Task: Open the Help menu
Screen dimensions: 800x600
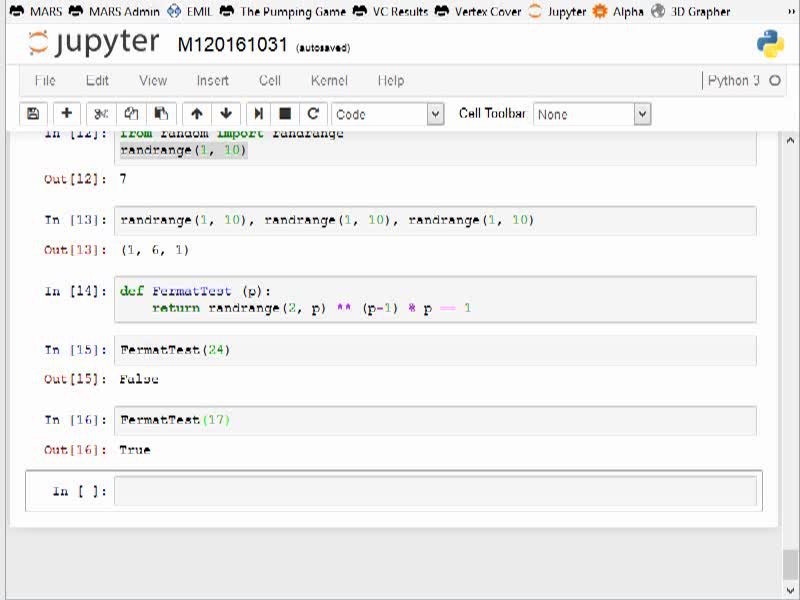Action: pos(391,81)
